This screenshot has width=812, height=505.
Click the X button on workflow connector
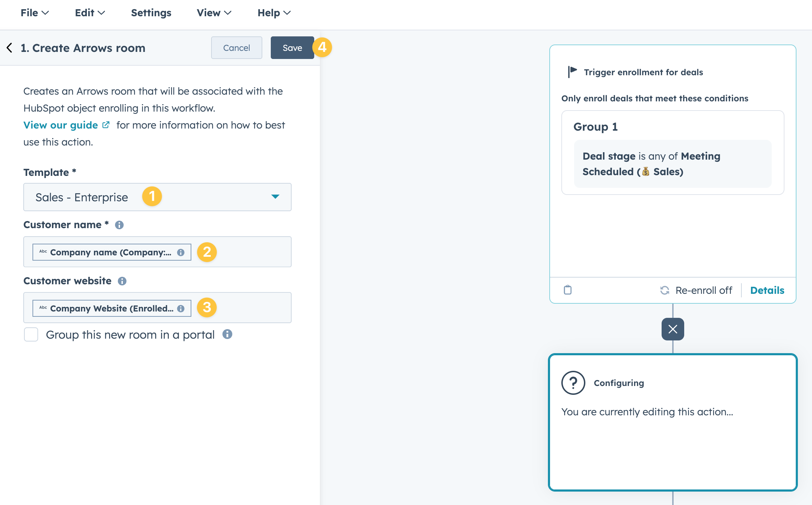[673, 329]
